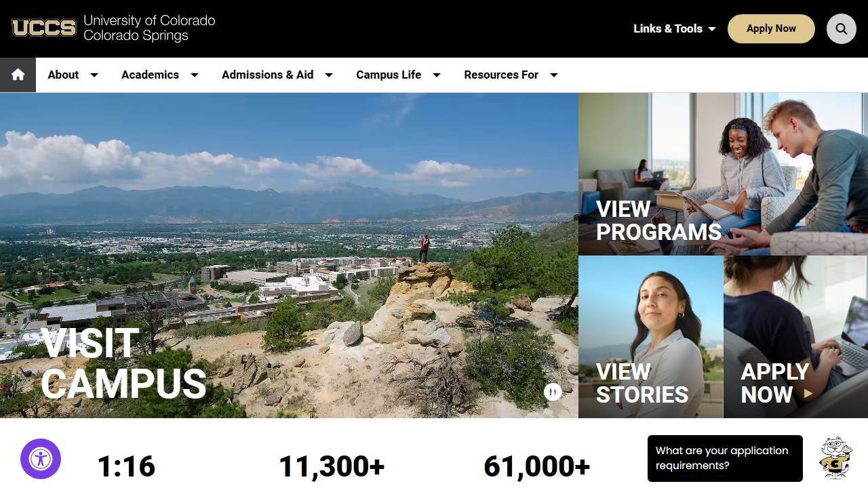This screenshot has height=488, width=868.
Task: Open the Campus Life menu
Action: coord(389,75)
